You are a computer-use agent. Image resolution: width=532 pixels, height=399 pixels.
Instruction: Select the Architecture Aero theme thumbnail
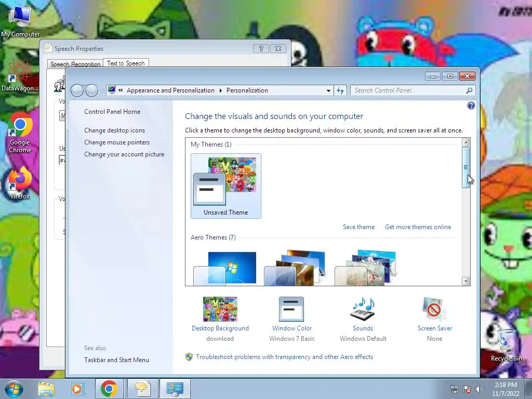[x=295, y=268]
